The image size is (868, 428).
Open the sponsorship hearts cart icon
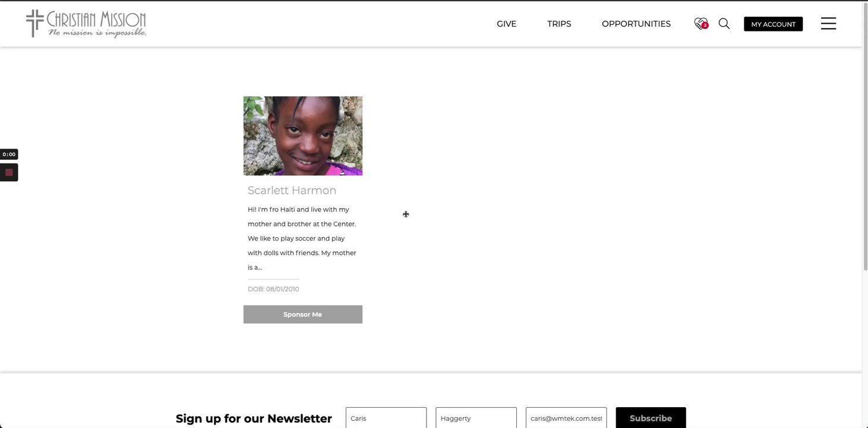click(x=701, y=24)
